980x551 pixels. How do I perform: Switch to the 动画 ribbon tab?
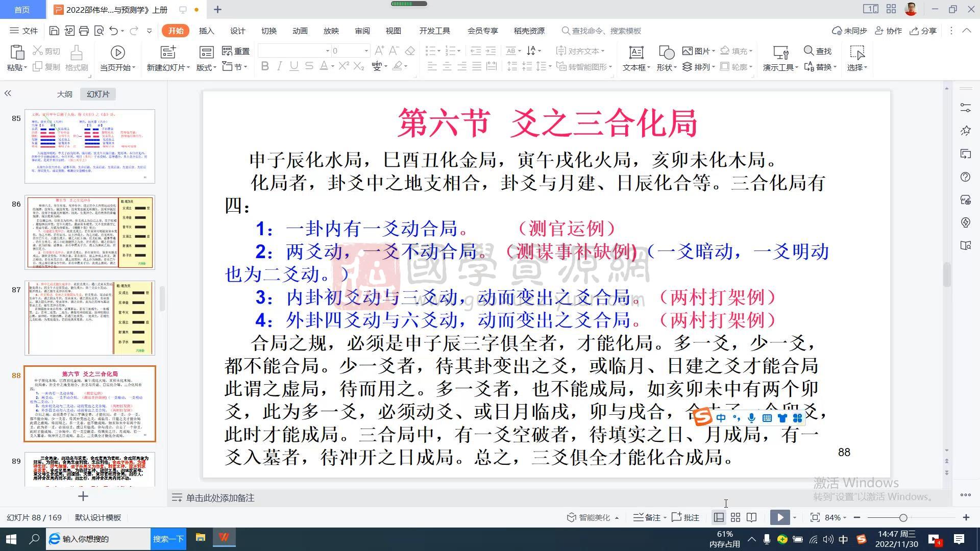[300, 31]
